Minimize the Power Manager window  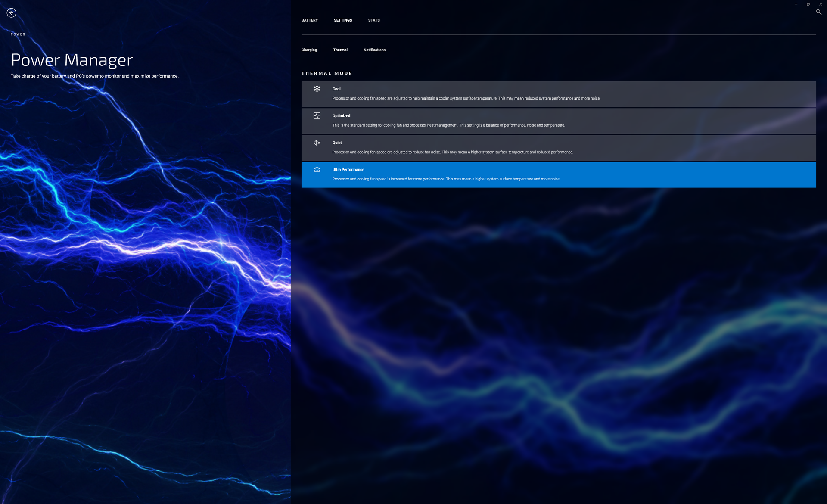pos(796,4)
